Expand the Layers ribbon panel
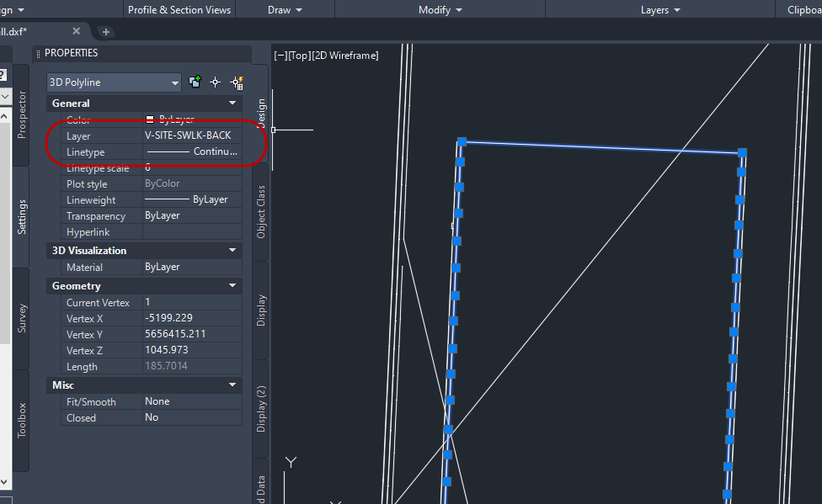Image resolution: width=822 pixels, height=504 pixels. tap(660, 10)
